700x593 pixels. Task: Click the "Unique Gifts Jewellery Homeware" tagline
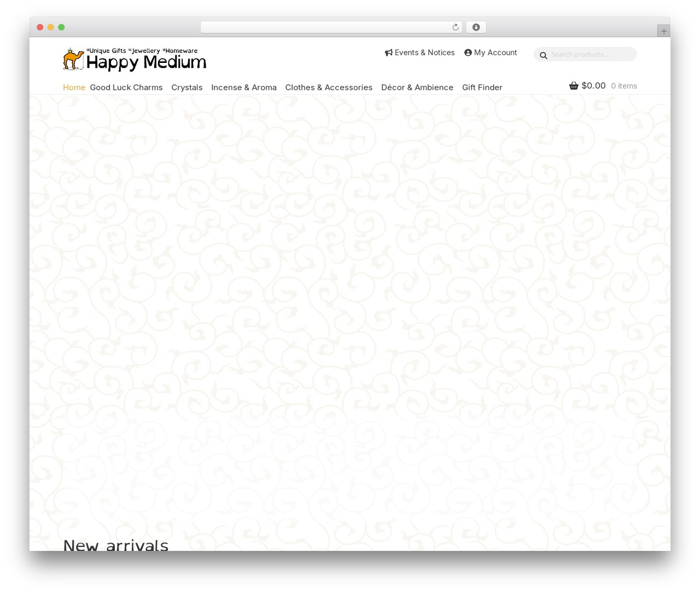point(142,51)
